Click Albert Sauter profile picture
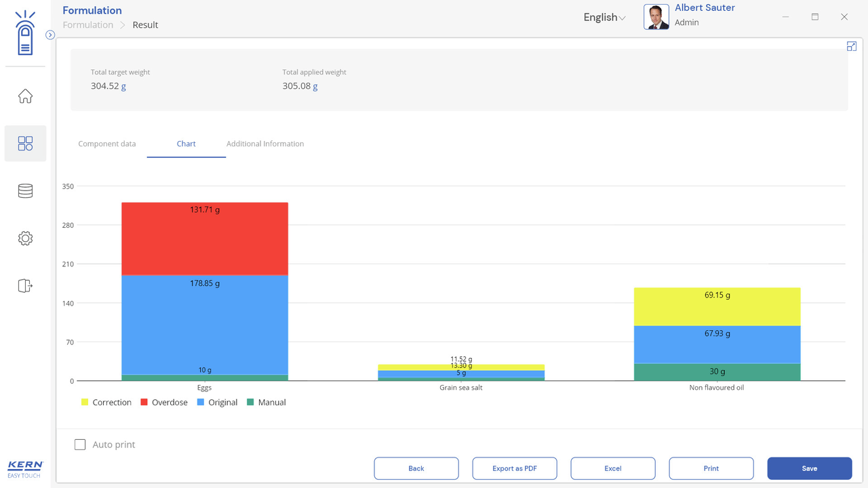Screen dimensions: 868x488 [656, 17]
